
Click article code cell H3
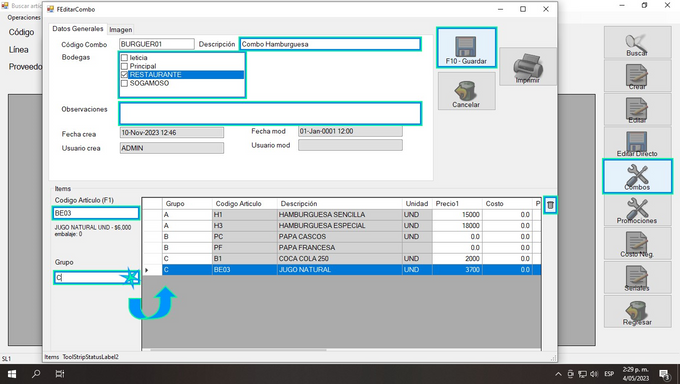point(245,226)
